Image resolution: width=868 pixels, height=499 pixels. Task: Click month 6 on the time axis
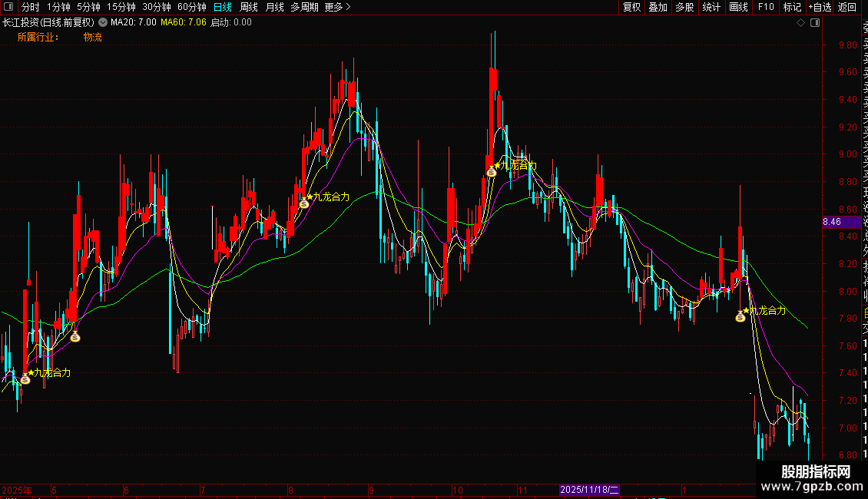126,490
